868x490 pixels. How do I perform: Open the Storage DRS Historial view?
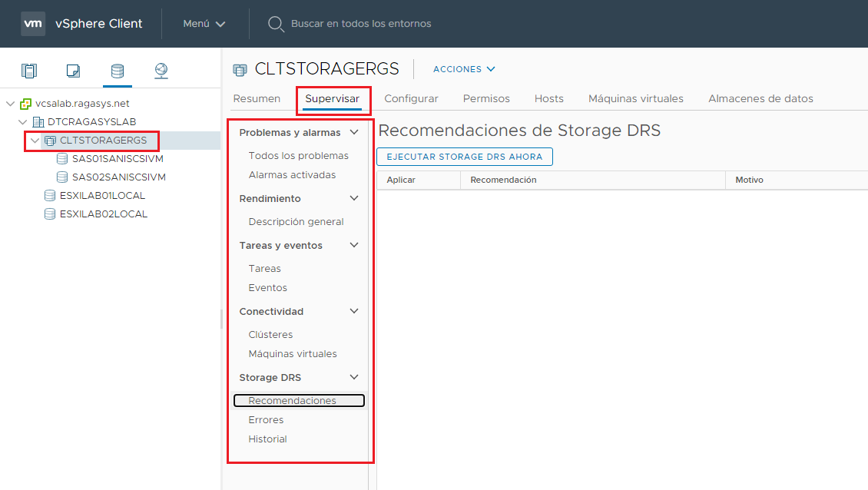tap(267, 439)
